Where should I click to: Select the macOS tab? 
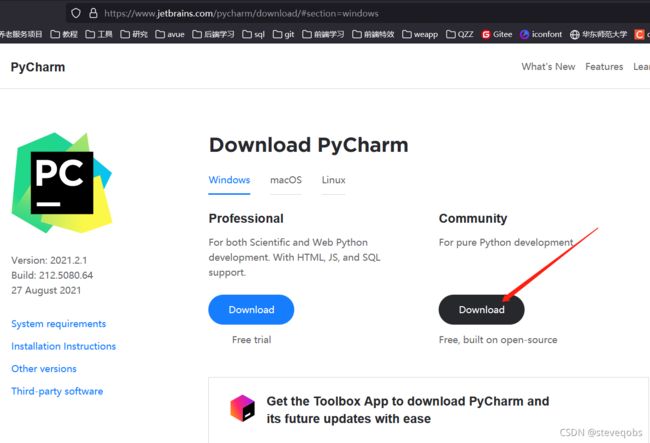tap(286, 180)
